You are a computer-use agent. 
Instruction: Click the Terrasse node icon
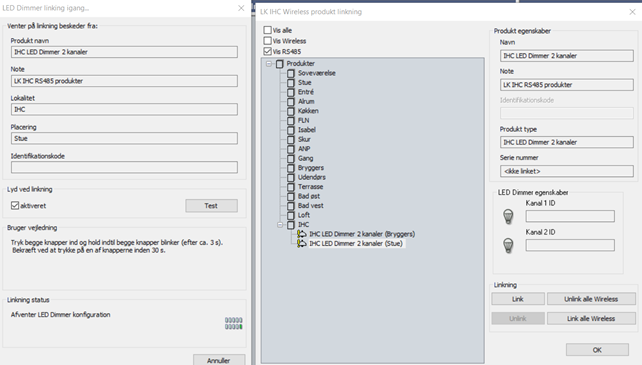point(291,187)
